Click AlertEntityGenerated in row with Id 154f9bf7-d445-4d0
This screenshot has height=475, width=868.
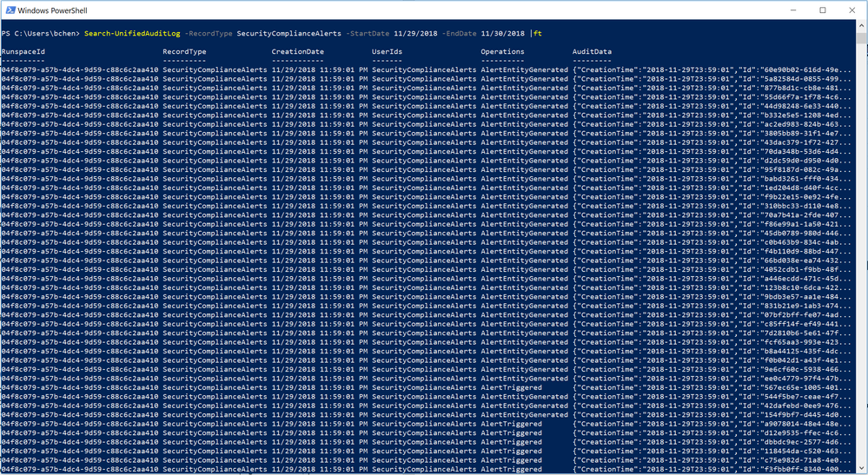tap(524, 415)
